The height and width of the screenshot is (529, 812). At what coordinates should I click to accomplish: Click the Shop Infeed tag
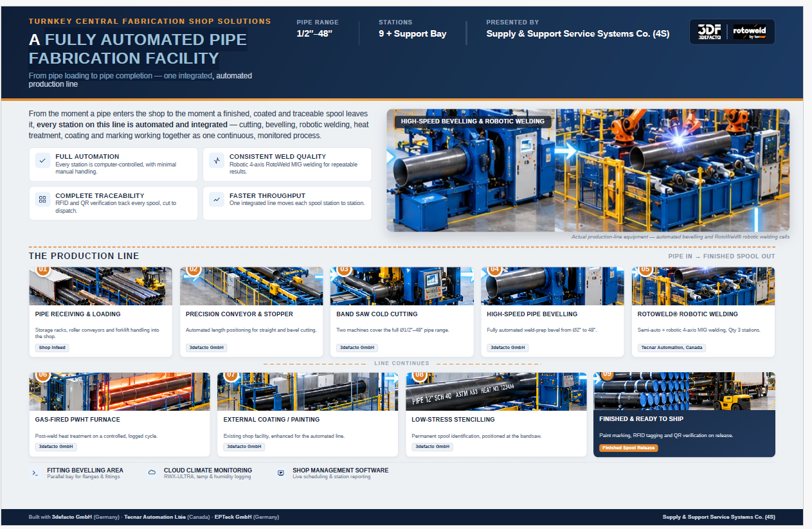coord(52,348)
